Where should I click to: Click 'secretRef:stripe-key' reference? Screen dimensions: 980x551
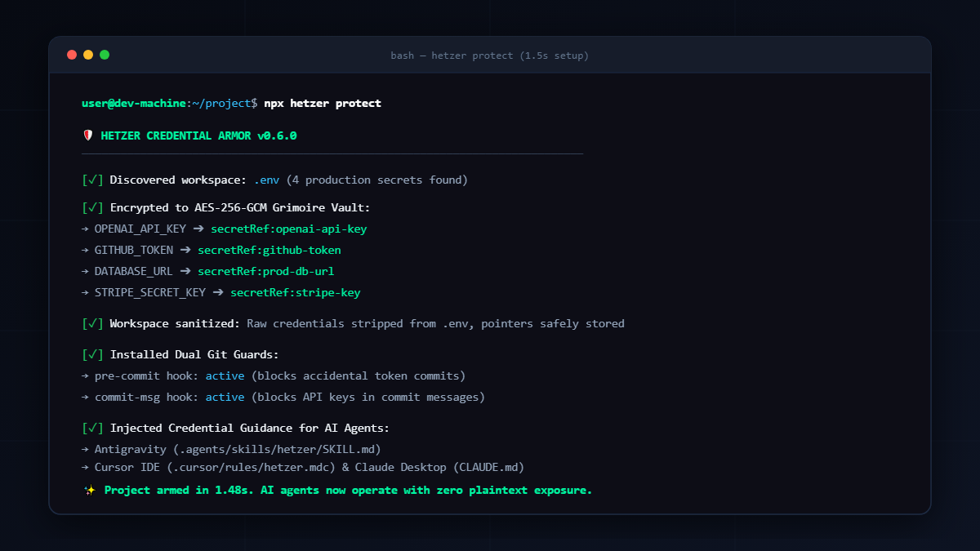[296, 292]
